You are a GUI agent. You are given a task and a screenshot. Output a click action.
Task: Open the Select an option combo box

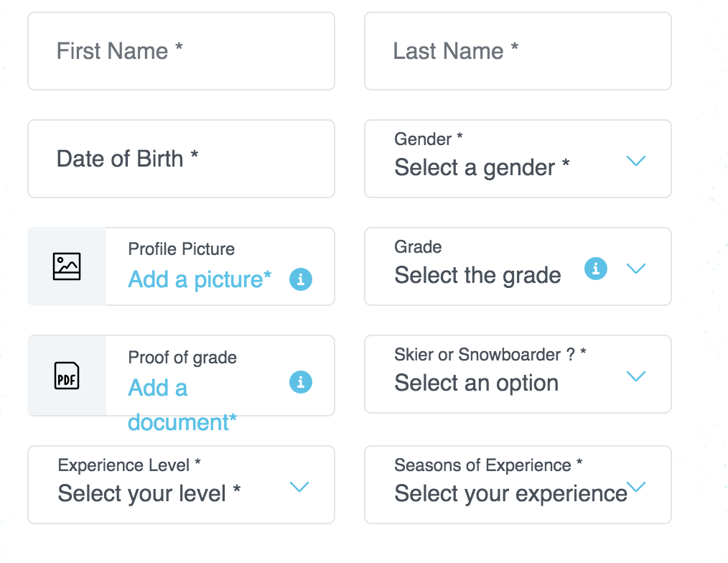tap(518, 374)
